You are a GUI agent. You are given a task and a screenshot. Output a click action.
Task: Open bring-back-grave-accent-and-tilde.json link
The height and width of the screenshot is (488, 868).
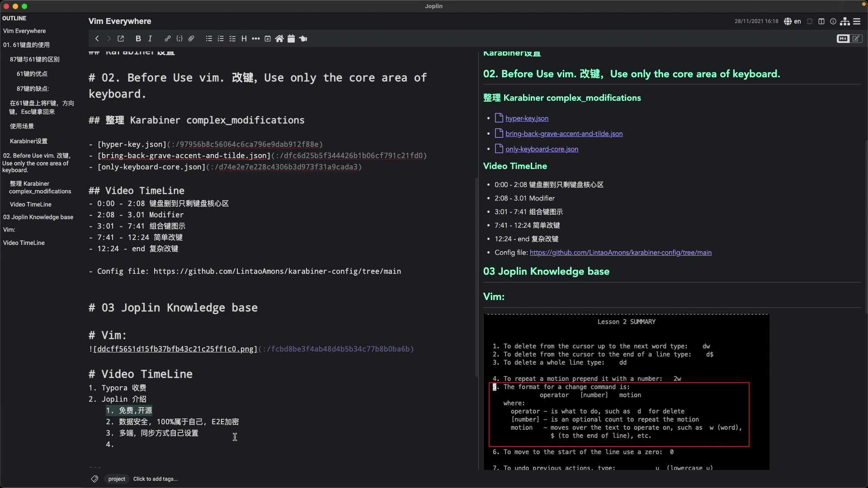pos(564,134)
